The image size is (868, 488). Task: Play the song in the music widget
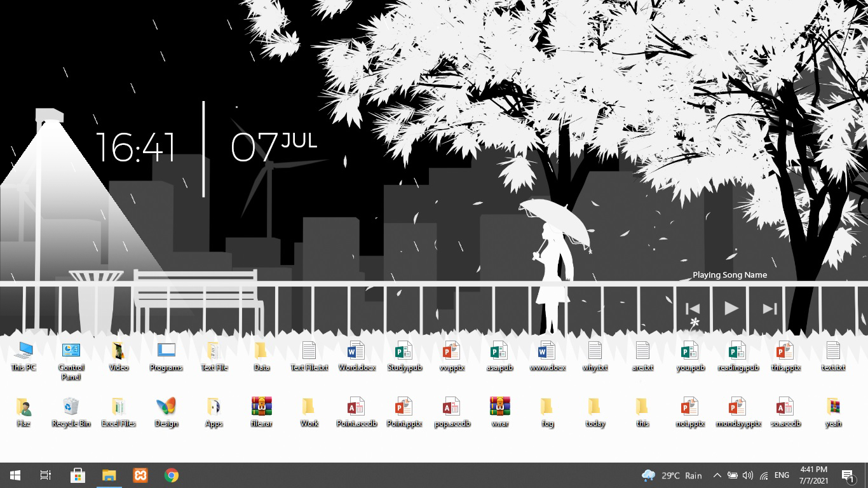coord(731,308)
